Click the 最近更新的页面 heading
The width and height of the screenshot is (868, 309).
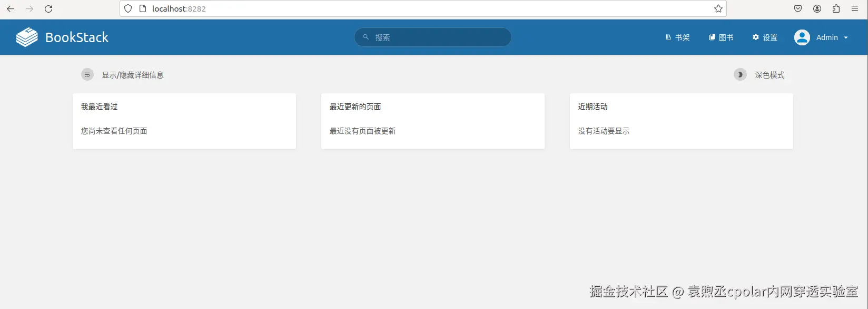tap(355, 107)
